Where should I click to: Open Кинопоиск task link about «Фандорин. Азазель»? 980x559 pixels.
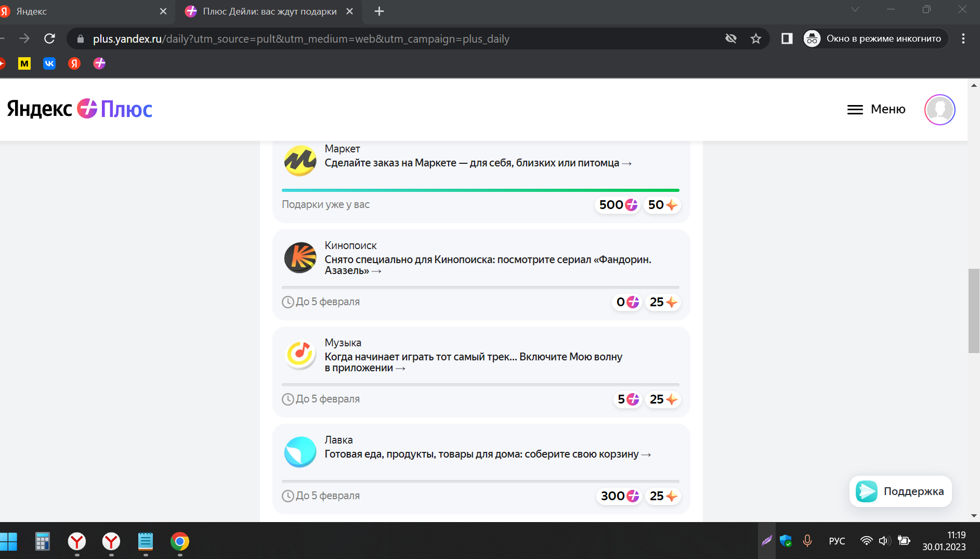488,265
